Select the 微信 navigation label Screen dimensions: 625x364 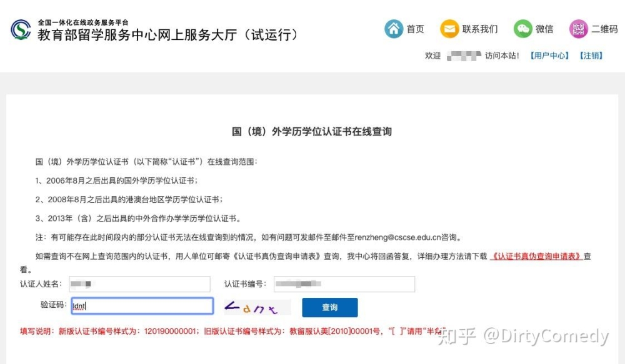tap(544, 29)
